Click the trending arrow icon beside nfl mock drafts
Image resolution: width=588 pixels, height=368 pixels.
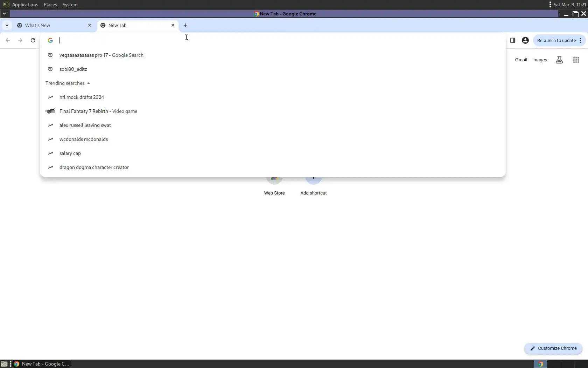(x=50, y=97)
